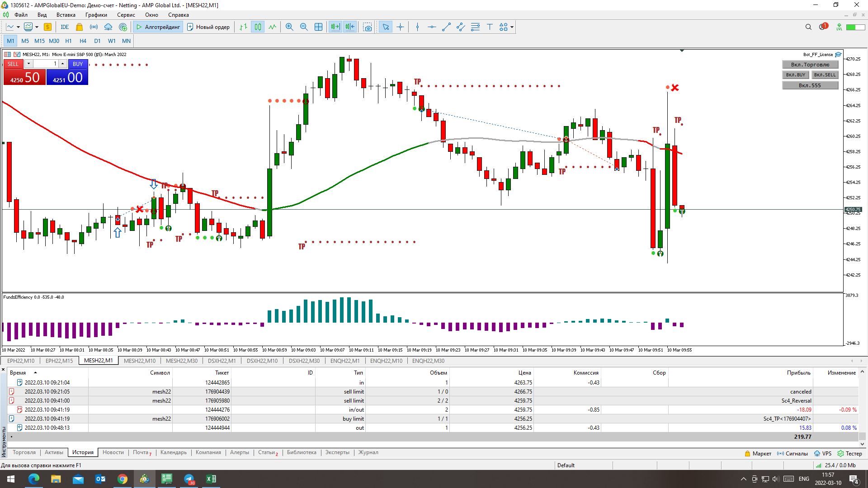Take a chart screenshot with camera icon
The height and width of the screenshot is (488, 868).
coord(368,27)
